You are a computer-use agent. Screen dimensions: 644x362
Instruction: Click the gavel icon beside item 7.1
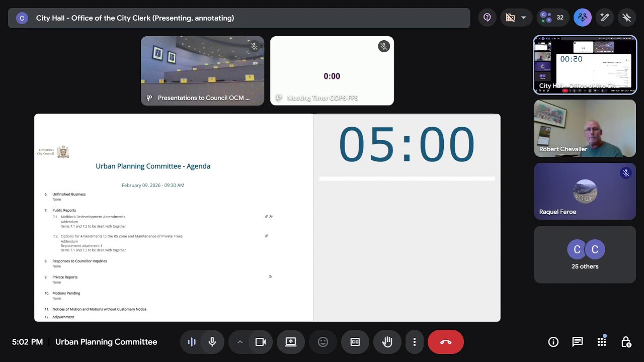tap(271, 217)
